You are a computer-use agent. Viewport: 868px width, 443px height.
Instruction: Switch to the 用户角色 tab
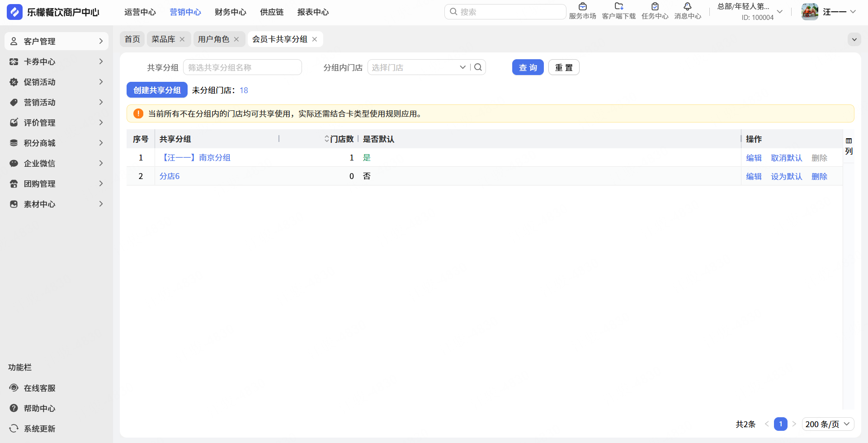click(x=213, y=39)
